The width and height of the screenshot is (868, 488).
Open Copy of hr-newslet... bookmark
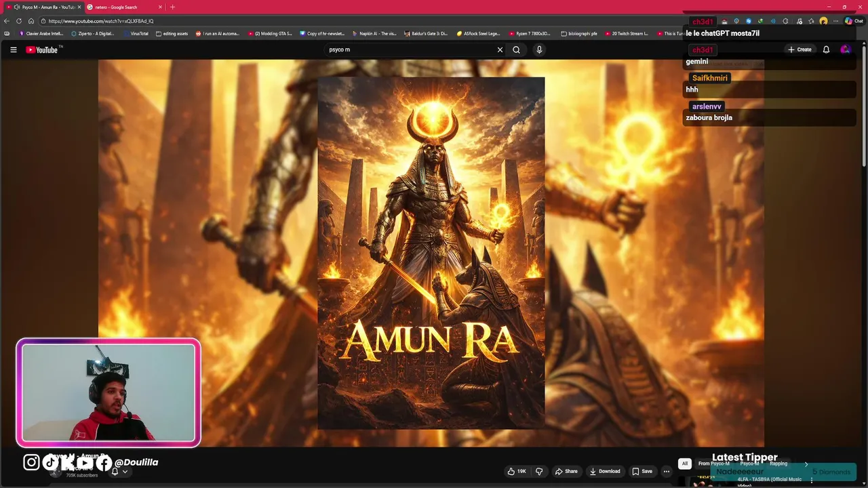click(322, 33)
